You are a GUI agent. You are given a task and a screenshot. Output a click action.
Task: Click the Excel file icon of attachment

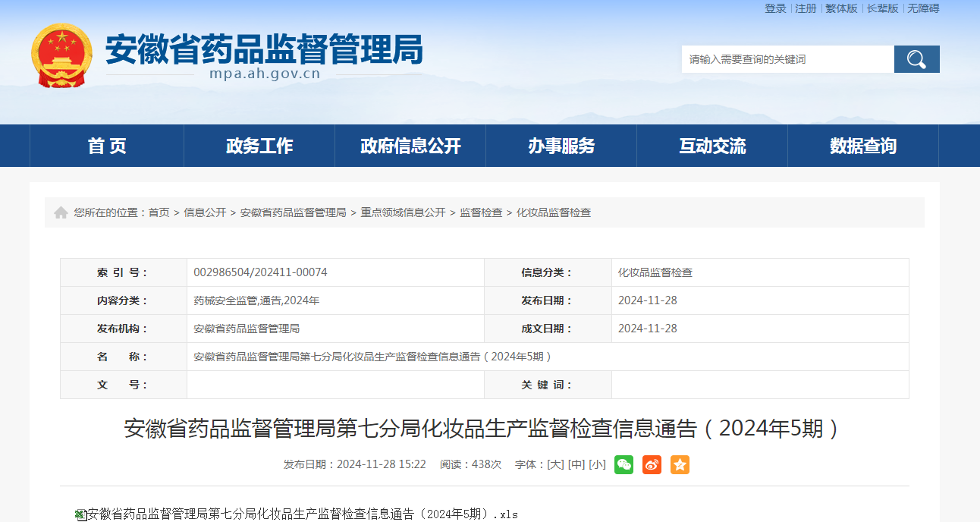click(80, 514)
